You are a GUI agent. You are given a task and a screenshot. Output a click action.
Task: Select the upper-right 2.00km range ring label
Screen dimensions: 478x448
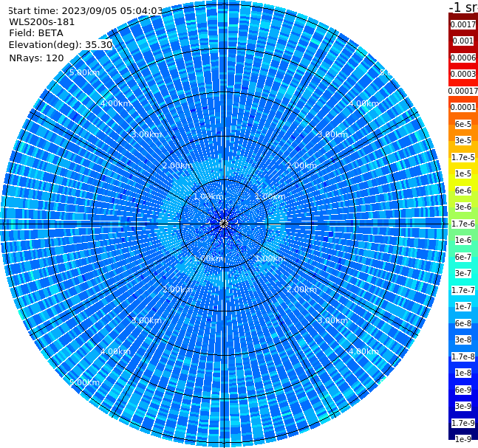click(x=301, y=165)
